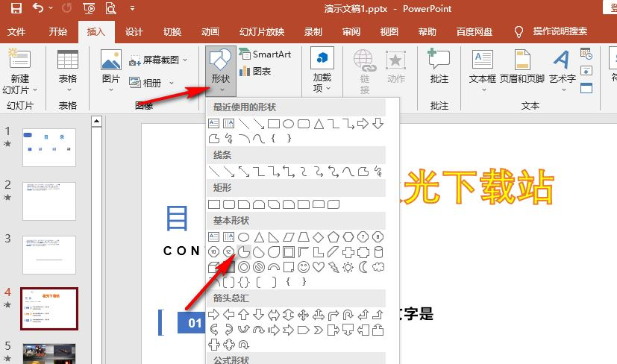Screen dimensions: 617x364
Task: Choose the cylinder shape in basic shapes
Action: tap(378, 252)
